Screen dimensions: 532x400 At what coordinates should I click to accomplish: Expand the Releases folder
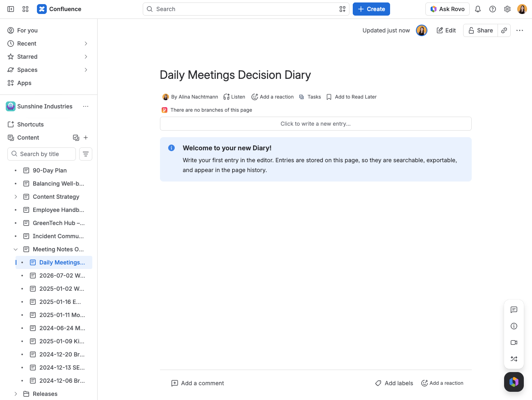16,394
